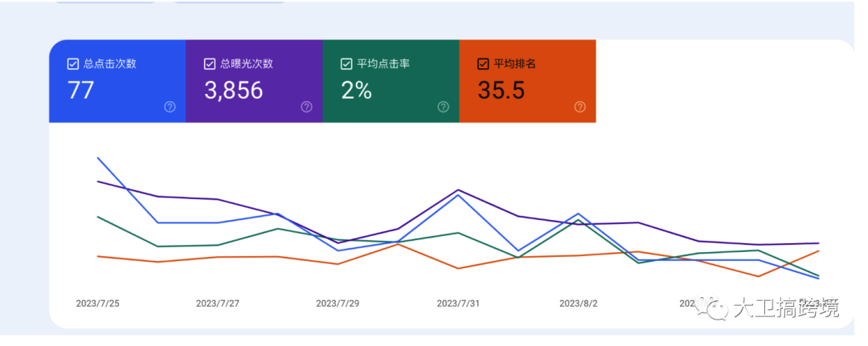Open help icon on 平均点击率 card
868x346 pixels.
[x=444, y=107]
